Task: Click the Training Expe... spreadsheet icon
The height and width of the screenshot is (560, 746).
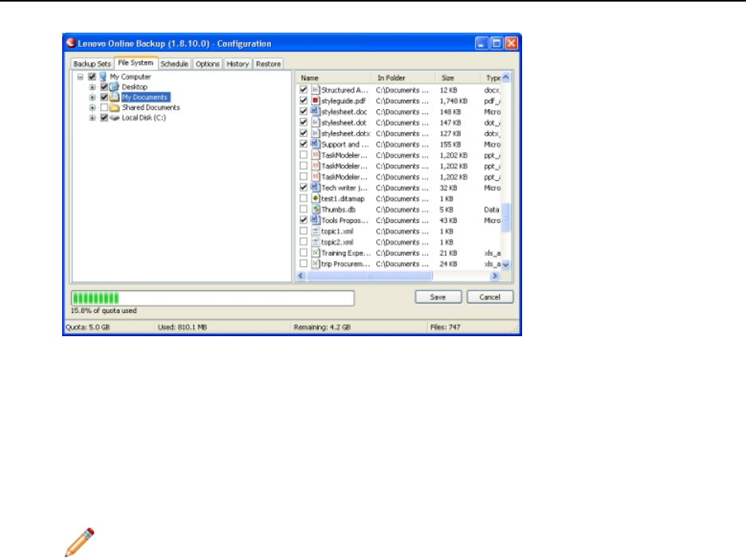Action: (315, 253)
